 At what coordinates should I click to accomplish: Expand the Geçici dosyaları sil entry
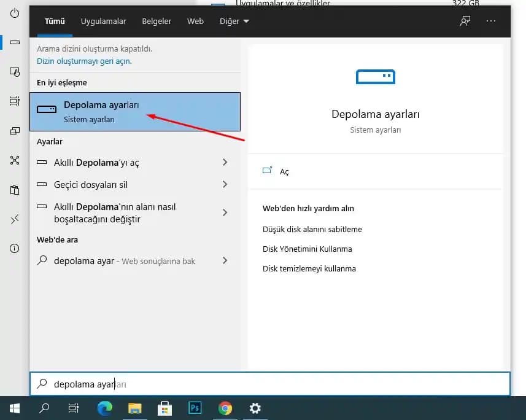point(225,184)
